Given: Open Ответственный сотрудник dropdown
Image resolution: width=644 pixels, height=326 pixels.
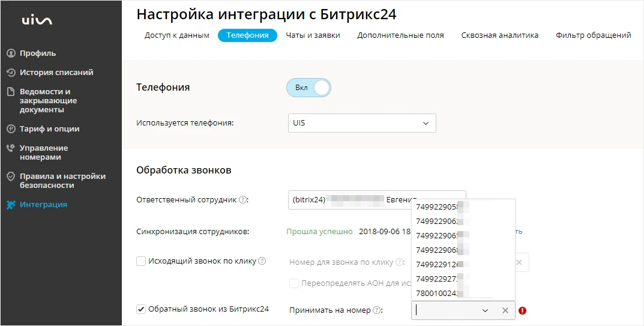Looking at the screenshot, I should coord(377,200).
